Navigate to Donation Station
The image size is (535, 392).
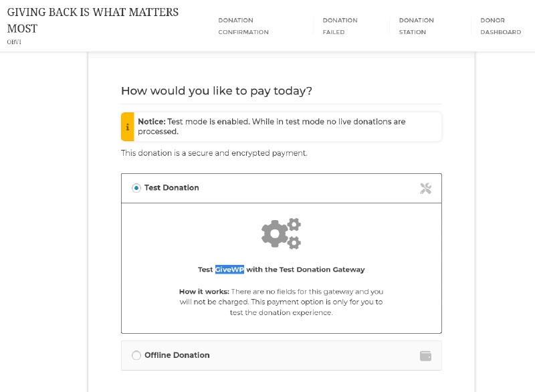[x=416, y=26]
